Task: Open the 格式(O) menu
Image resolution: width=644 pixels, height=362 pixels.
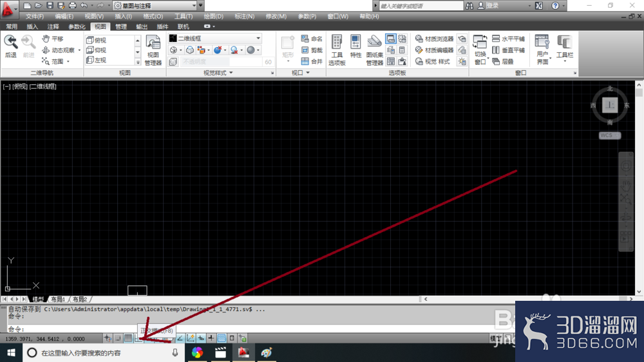Action: [x=153, y=17]
